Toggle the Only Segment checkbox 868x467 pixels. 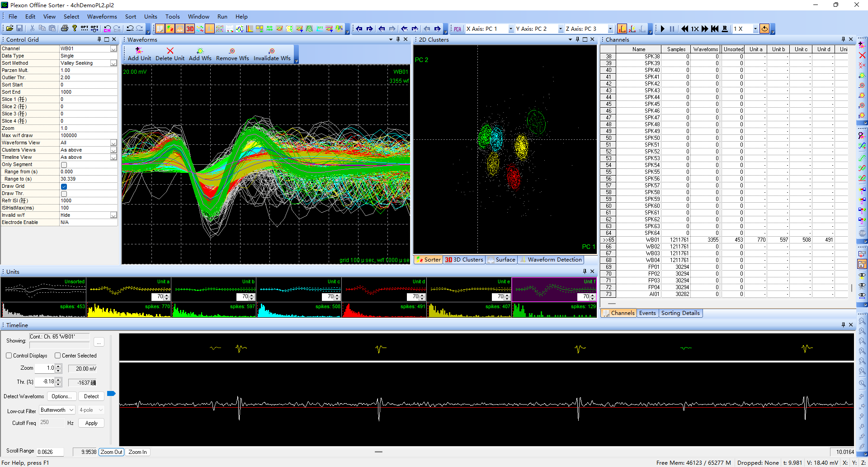64,165
